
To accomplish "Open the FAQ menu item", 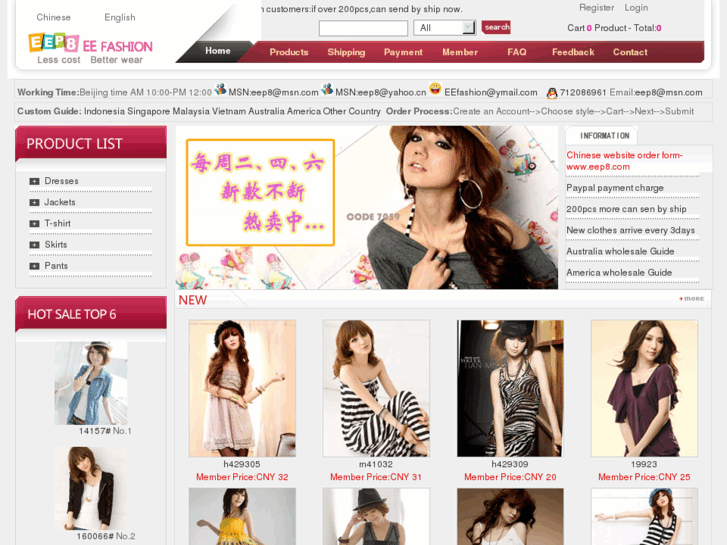I will pyautogui.click(x=517, y=52).
